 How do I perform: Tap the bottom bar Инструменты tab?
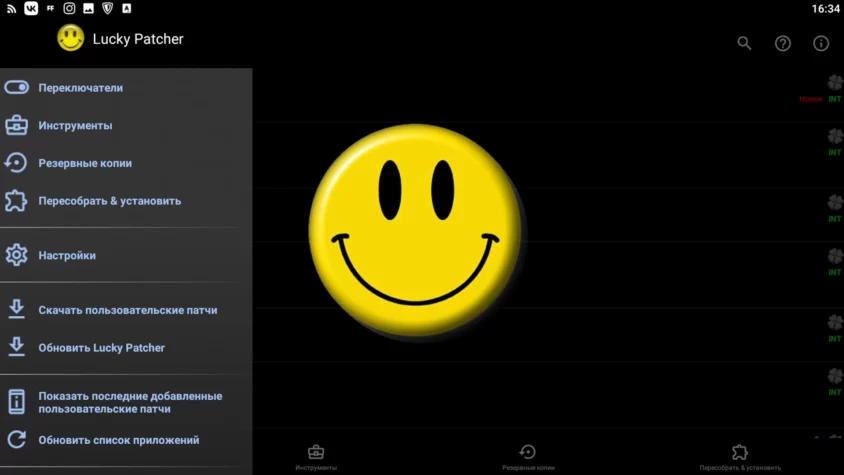tap(316, 458)
